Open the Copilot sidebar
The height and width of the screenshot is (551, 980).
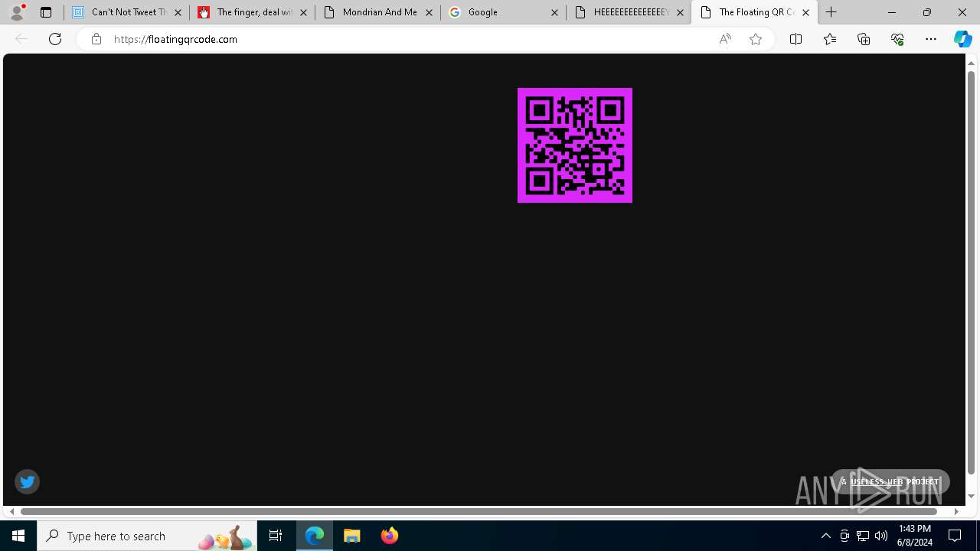963,39
